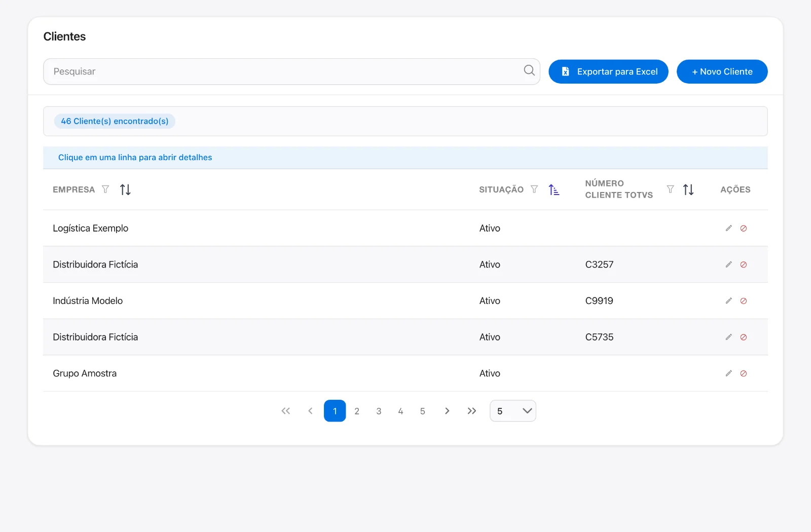Open details of the Distribuidora Fictícia C5735 row

[x=405, y=337]
